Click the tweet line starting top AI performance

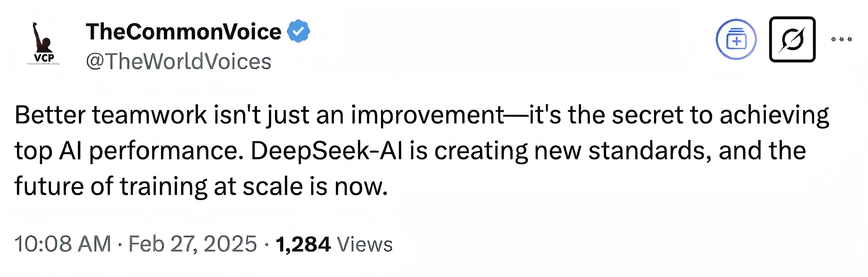pos(410,151)
